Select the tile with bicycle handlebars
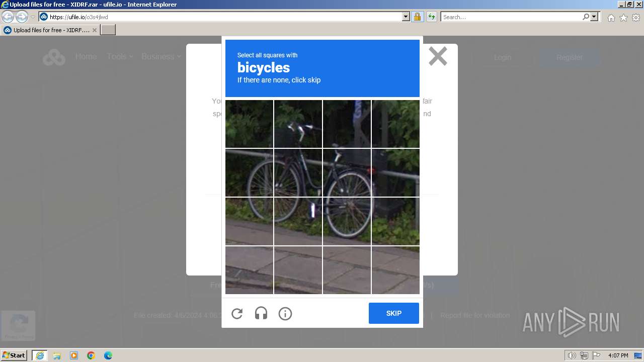 (x=298, y=124)
